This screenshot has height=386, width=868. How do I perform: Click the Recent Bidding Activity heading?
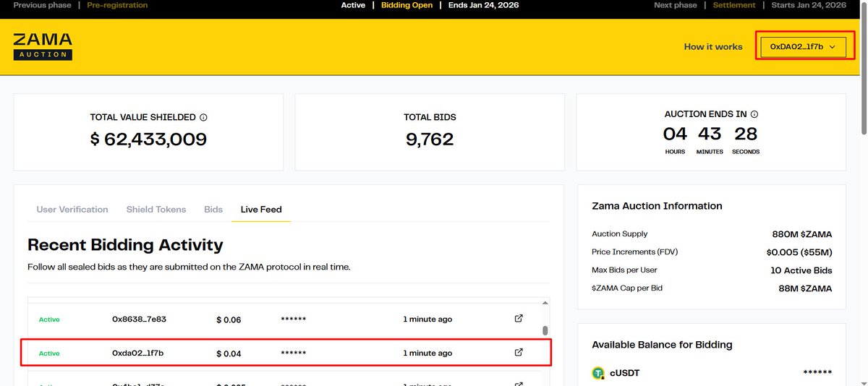click(x=125, y=245)
